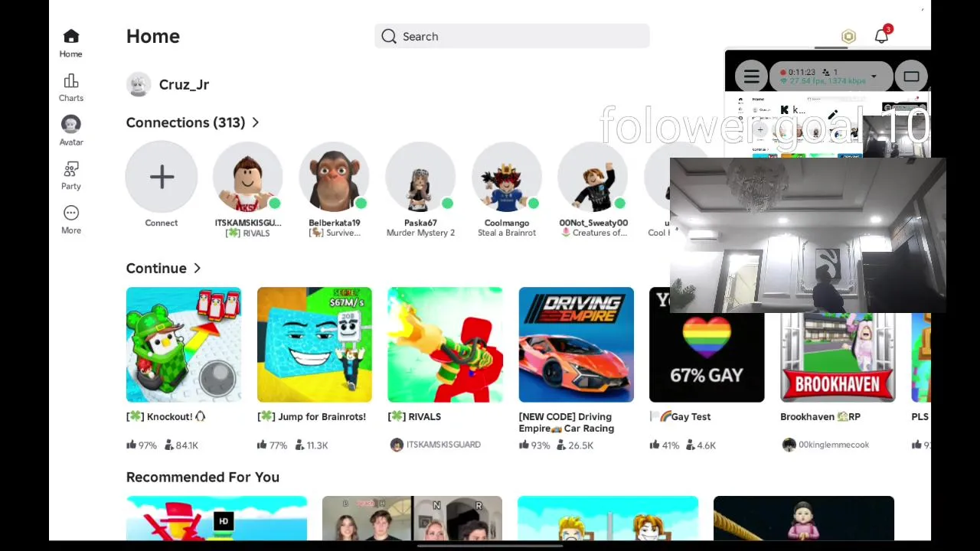Click Jump for Brainrots 11.3K players

pyautogui.click(x=312, y=445)
